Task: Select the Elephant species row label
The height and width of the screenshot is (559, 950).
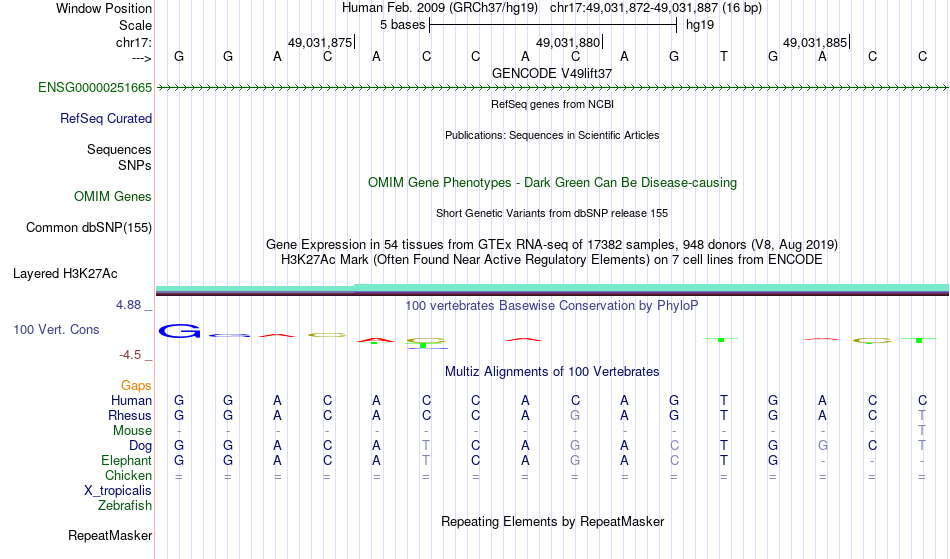Action: 126,461
